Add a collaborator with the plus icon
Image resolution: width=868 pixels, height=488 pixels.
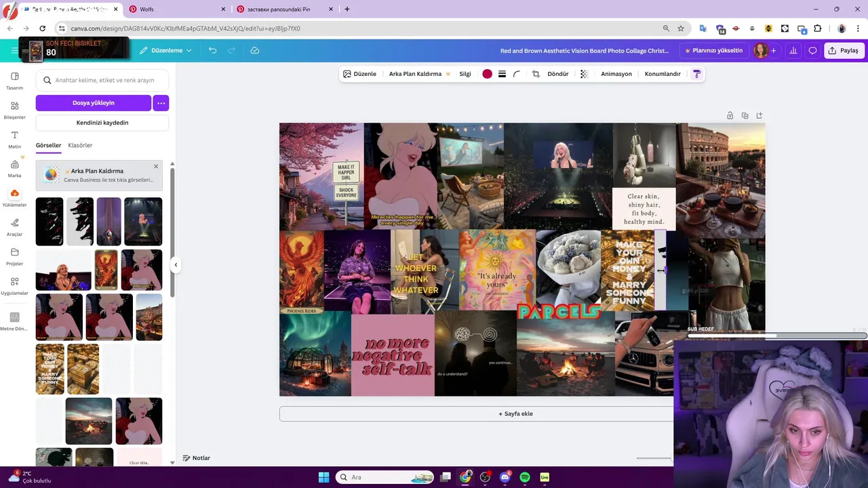(773, 50)
